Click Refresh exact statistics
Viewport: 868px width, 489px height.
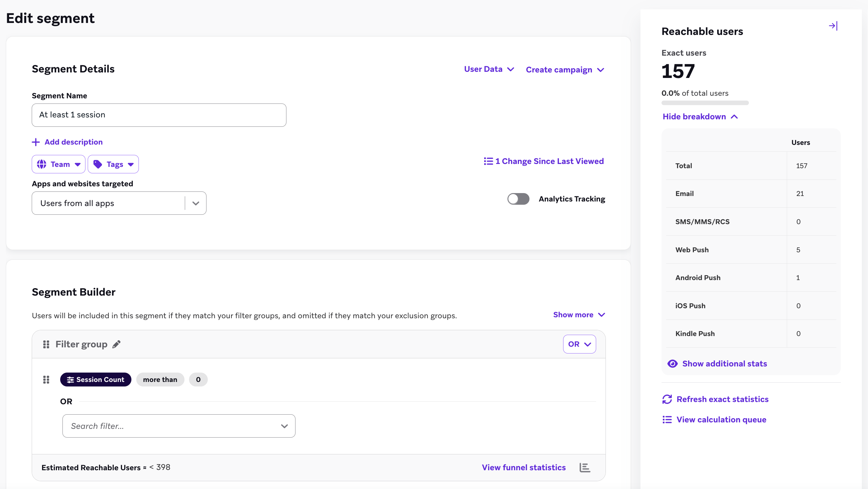pos(722,399)
